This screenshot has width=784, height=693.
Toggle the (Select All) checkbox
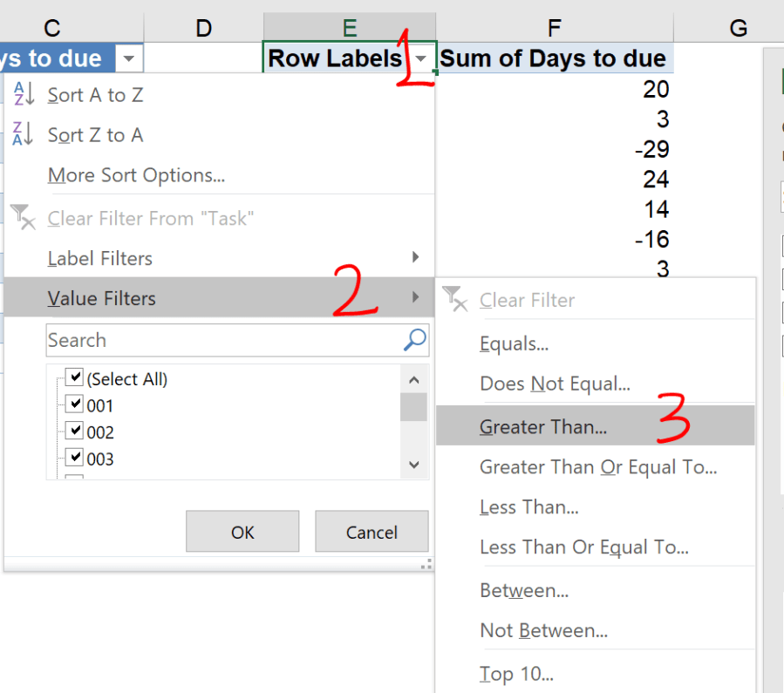point(75,378)
